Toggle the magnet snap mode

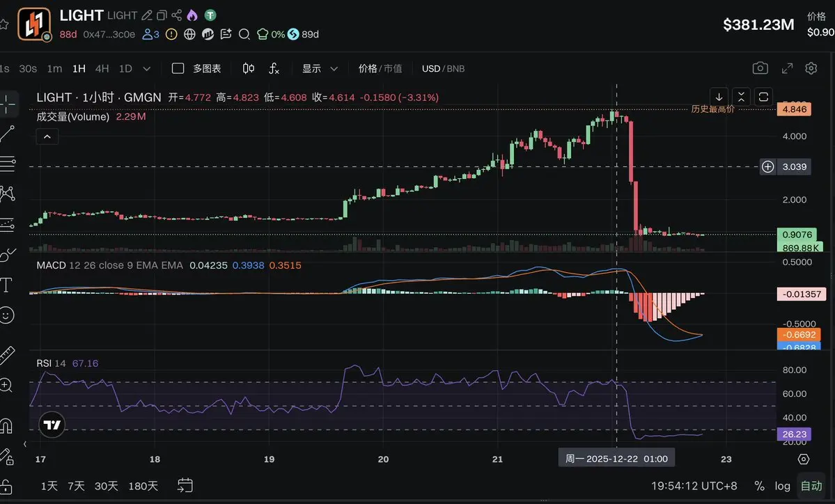tap(6, 426)
